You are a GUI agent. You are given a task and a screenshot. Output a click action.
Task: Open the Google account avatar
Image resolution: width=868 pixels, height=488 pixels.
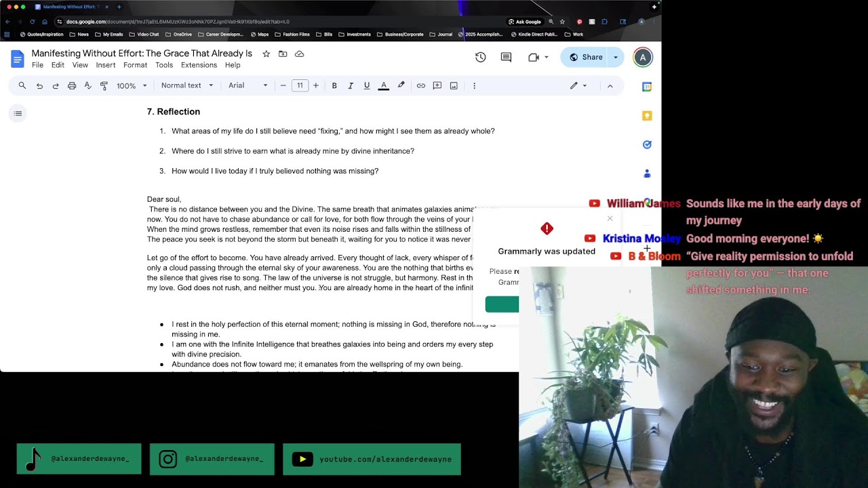click(643, 58)
